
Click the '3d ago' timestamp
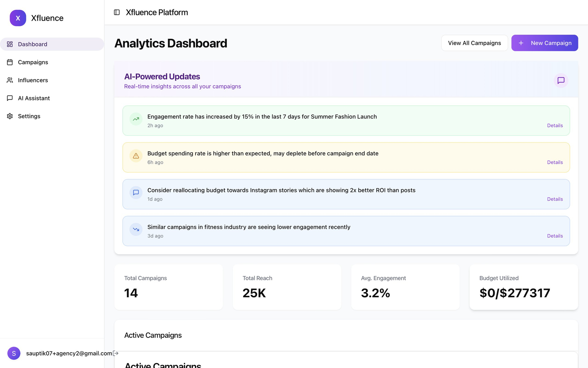point(155,236)
